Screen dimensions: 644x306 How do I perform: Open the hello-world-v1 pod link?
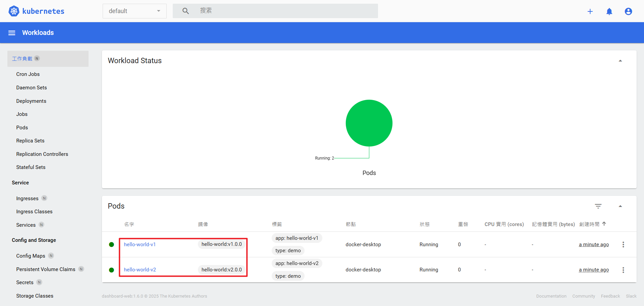pos(140,245)
